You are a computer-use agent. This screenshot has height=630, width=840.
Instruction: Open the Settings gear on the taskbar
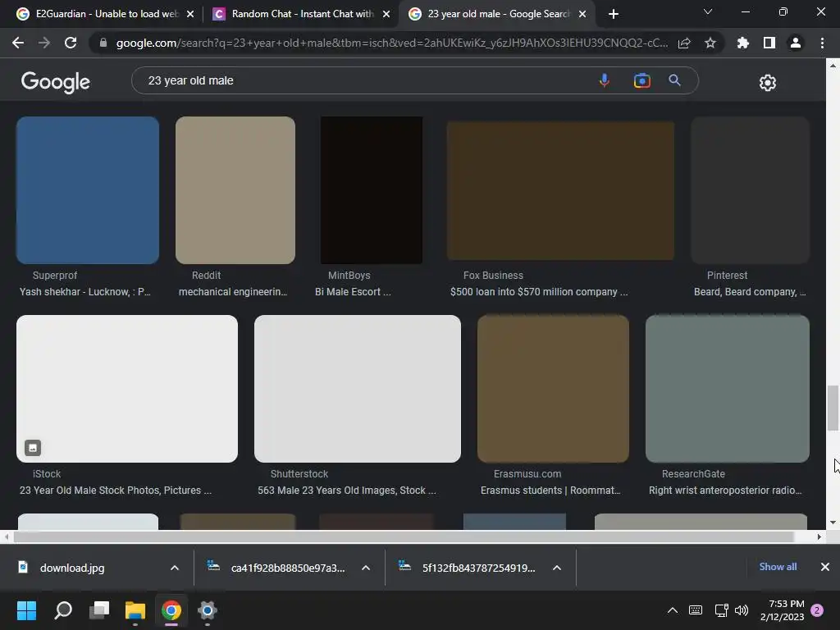tap(207, 609)
